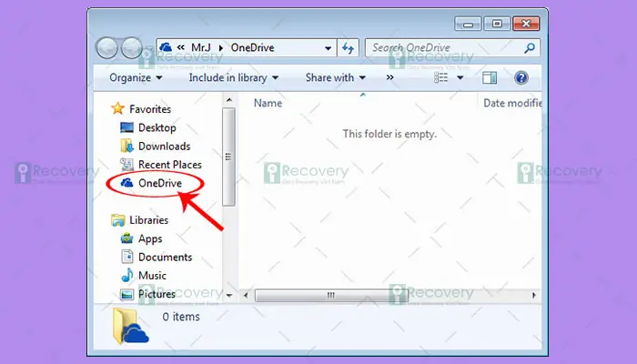Click the "This folder is empty." text

tap(389, 134)
